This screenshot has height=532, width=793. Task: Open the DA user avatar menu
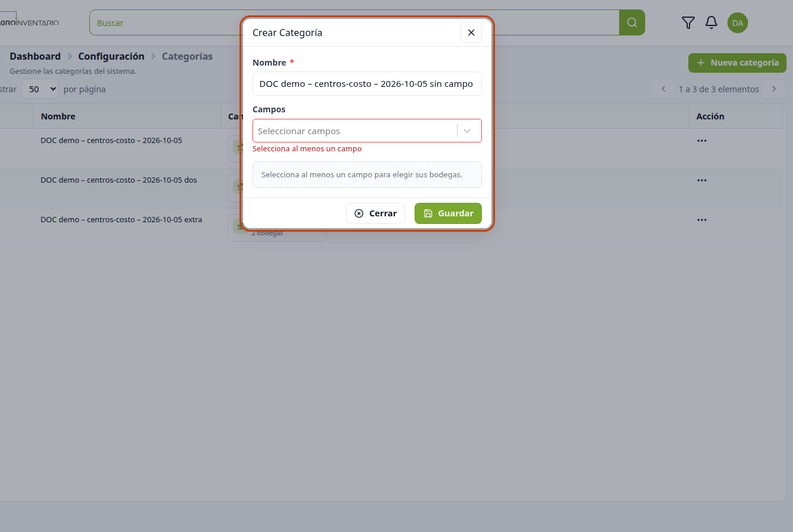(x=737, y=23)
